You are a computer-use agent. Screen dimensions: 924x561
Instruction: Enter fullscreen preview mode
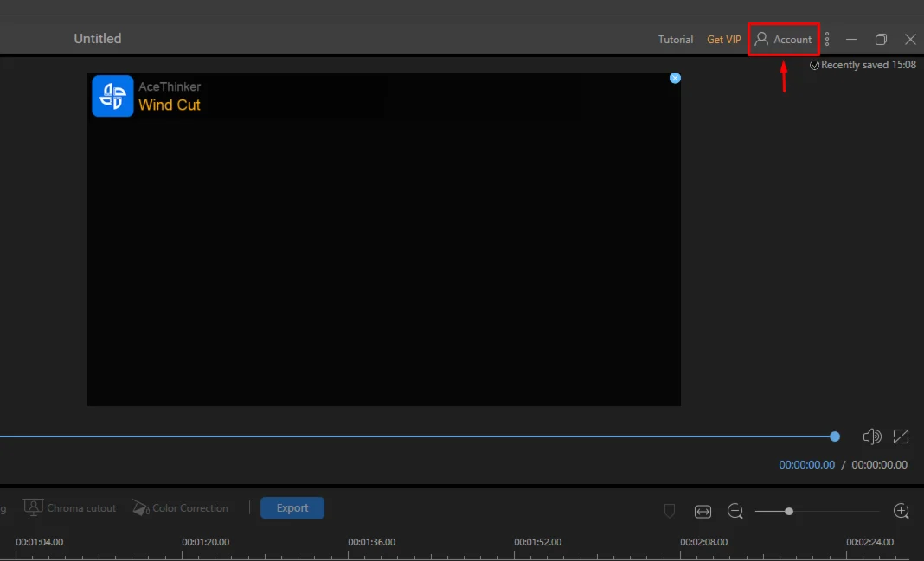pyautogui.click(x=901, y=437)
